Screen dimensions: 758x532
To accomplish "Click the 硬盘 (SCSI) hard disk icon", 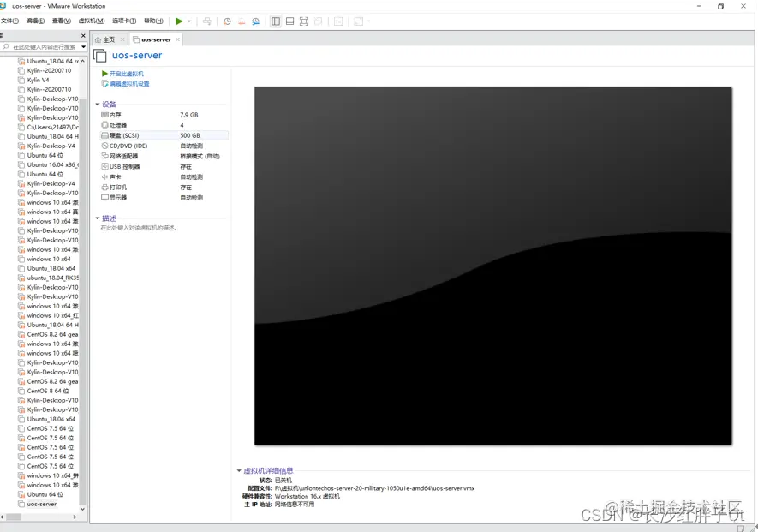I will coord(104,135).
